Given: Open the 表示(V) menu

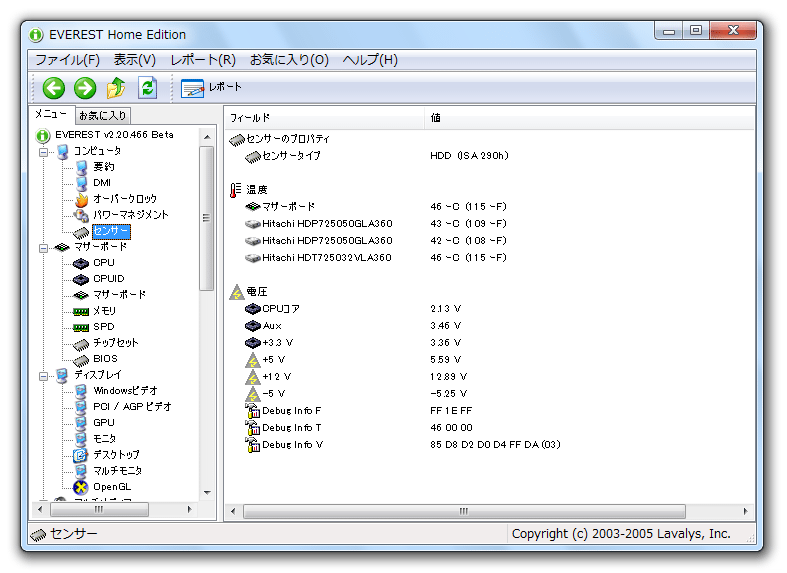Looking at the screenshot, I should click(135, 60).
